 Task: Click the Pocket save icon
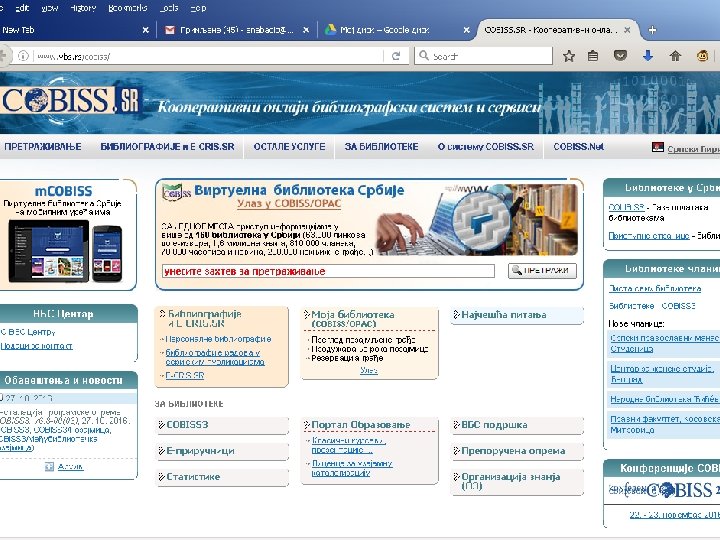620,56
